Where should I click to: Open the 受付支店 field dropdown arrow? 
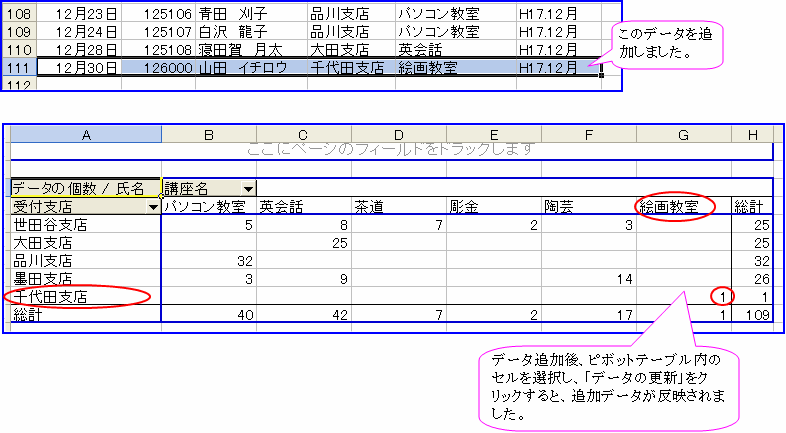click(153, 206)
